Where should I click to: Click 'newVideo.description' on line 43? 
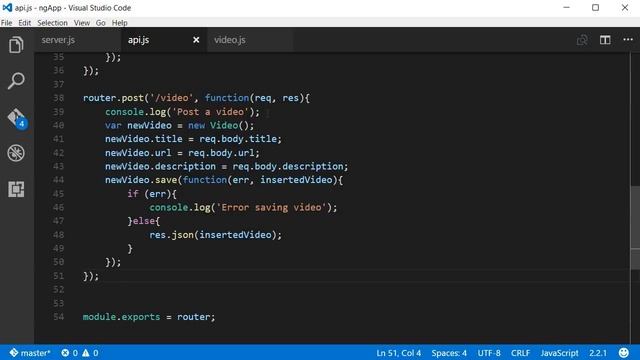pyautogui.click(x=160, y=167)
